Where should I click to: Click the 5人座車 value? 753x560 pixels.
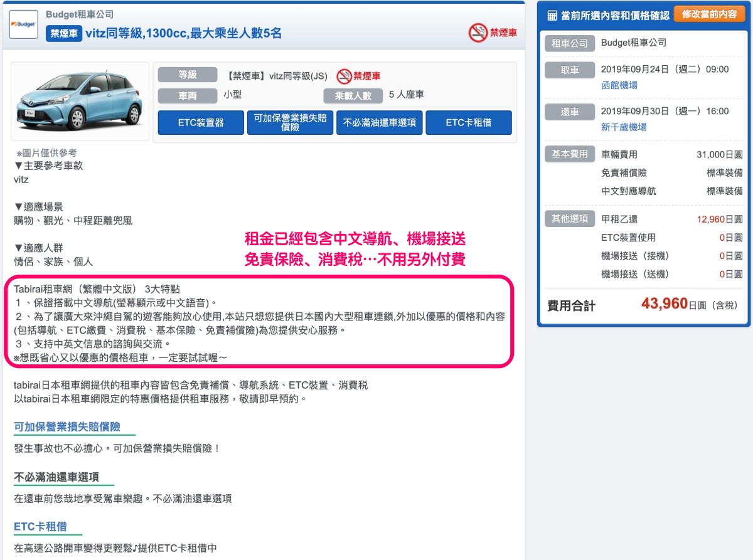[407, 95]
